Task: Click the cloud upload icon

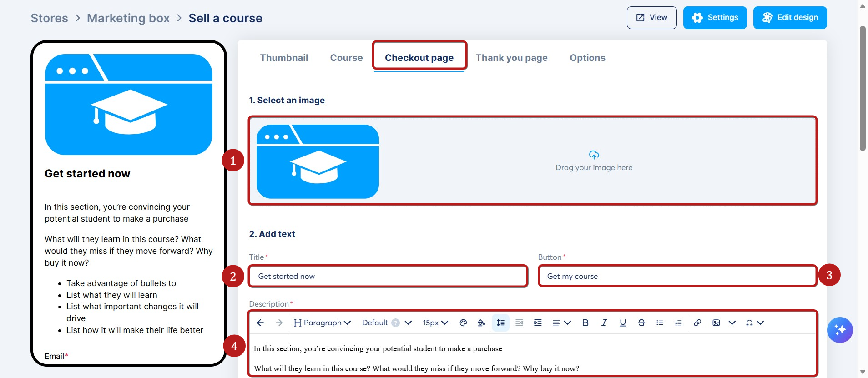Action: (594, 155)
